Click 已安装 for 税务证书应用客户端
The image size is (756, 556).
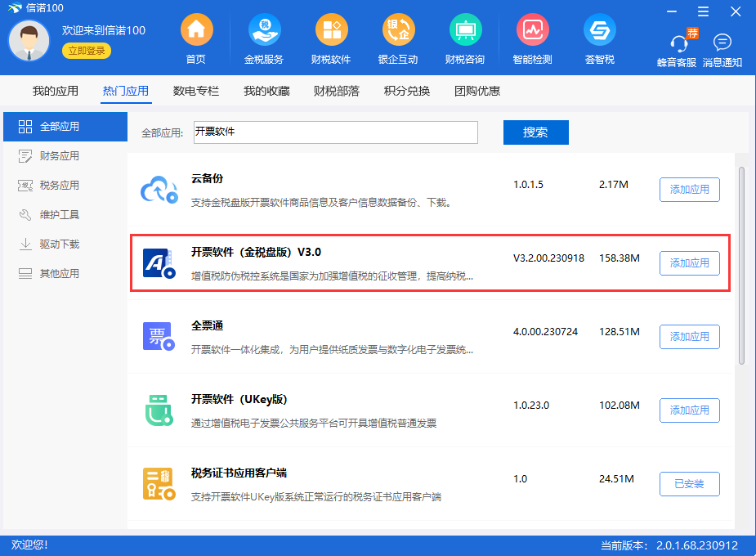[x=690, y=484]
